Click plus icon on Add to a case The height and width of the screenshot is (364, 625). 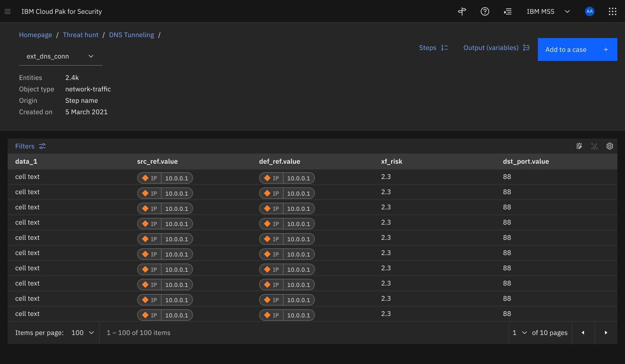[606, 49]
